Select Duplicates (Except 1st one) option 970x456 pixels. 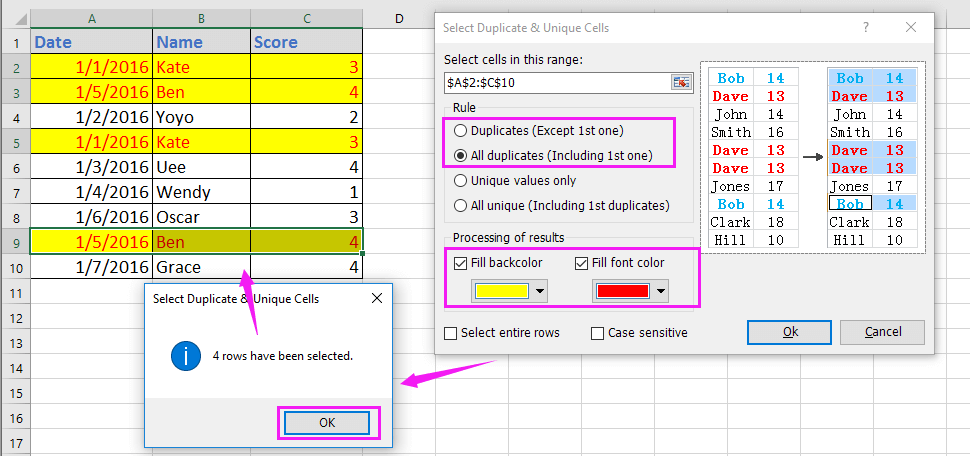click(x=539, y=131)
